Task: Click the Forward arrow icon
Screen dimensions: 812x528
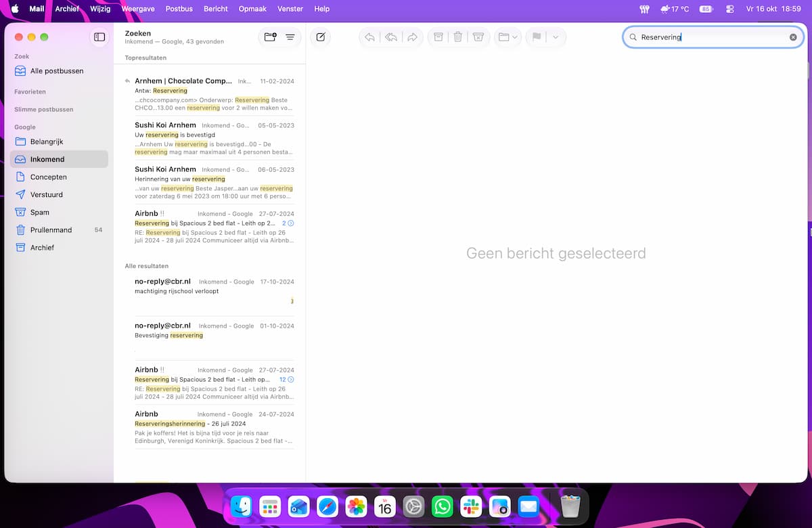Action: 412,37
